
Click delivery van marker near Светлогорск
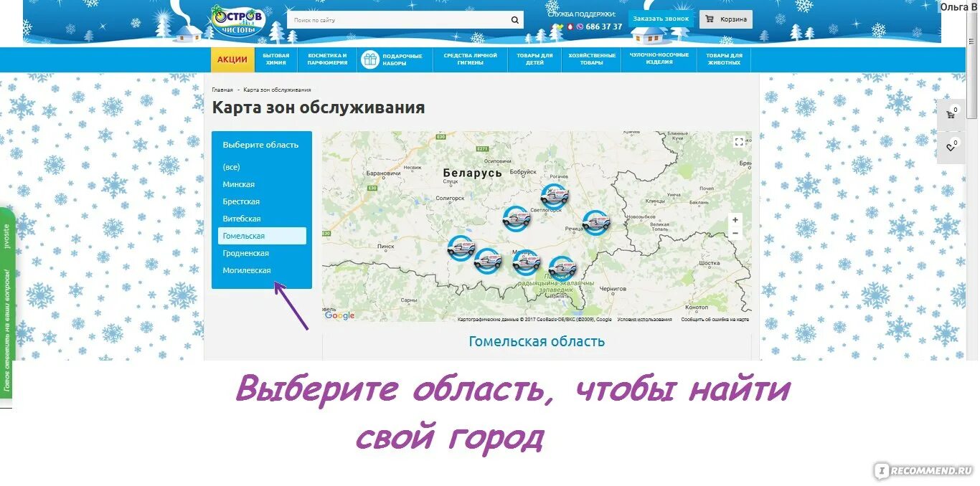point(555,196)
